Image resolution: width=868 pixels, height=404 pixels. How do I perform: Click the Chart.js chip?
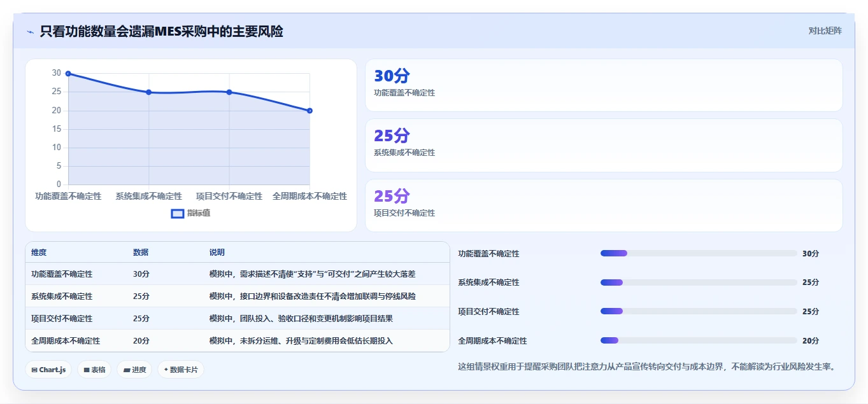point(48,370)
